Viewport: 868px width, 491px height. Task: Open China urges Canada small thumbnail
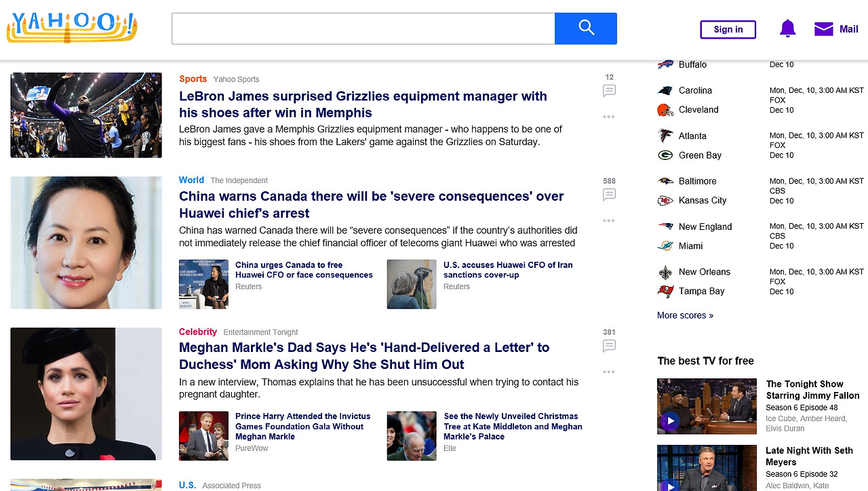coord(203,284)
